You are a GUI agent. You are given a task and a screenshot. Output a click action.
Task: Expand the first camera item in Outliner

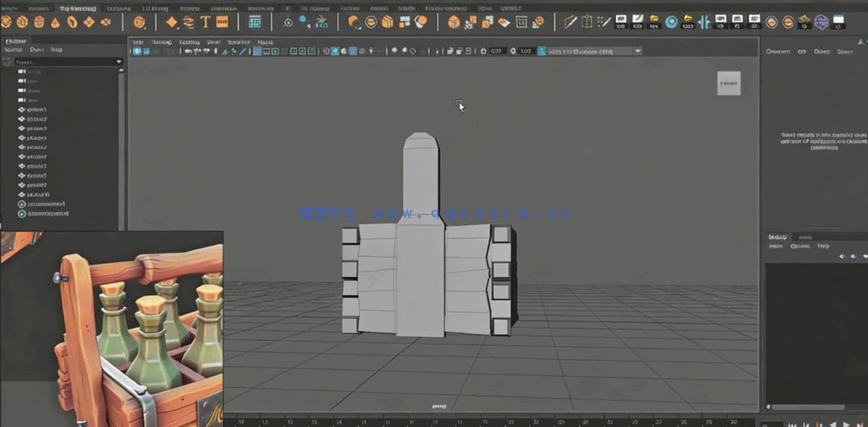[22, 72]
